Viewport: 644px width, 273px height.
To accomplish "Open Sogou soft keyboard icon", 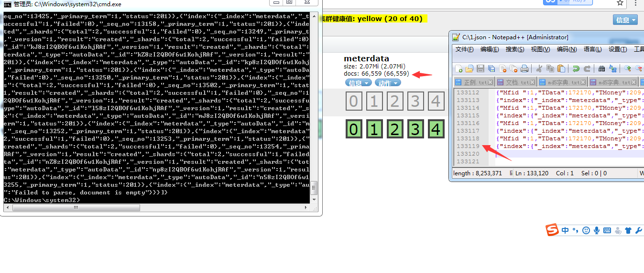I will pos(607,230).
